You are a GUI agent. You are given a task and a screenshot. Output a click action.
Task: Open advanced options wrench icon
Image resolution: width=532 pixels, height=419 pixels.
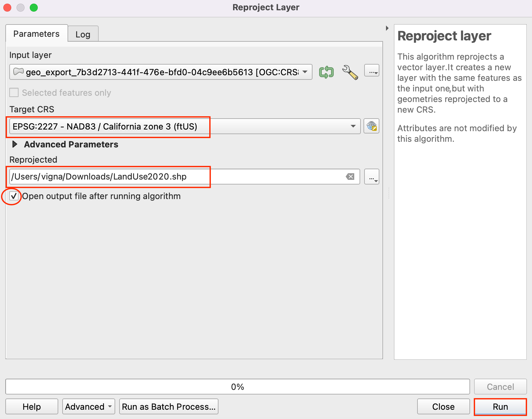(x=350, y=72)
